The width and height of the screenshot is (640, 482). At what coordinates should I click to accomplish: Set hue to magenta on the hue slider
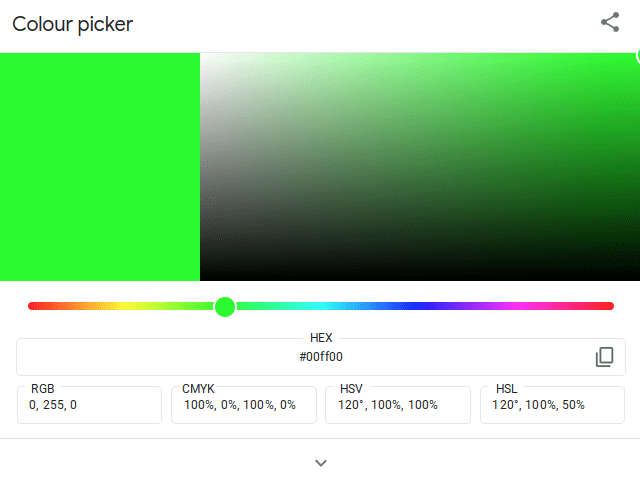pos(516,306)
